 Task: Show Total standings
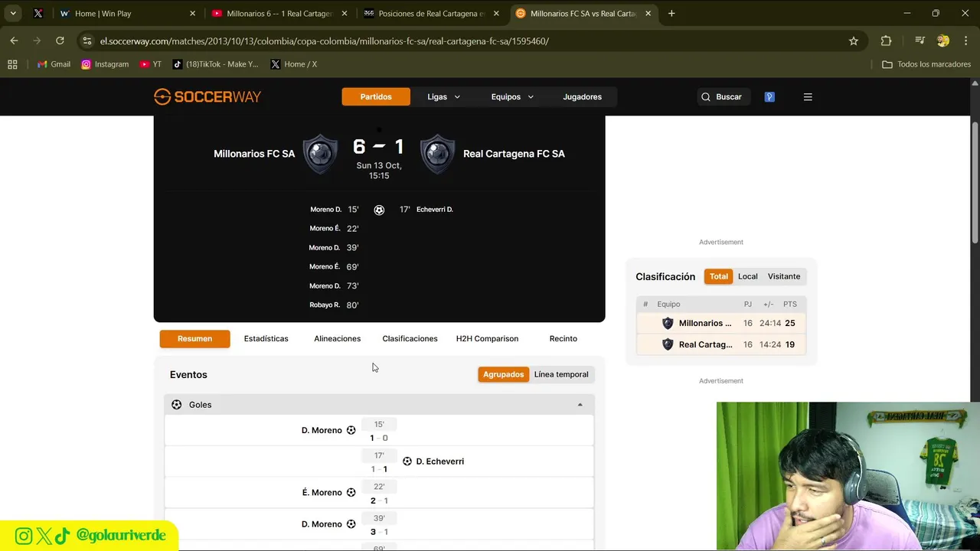point(718,276)
